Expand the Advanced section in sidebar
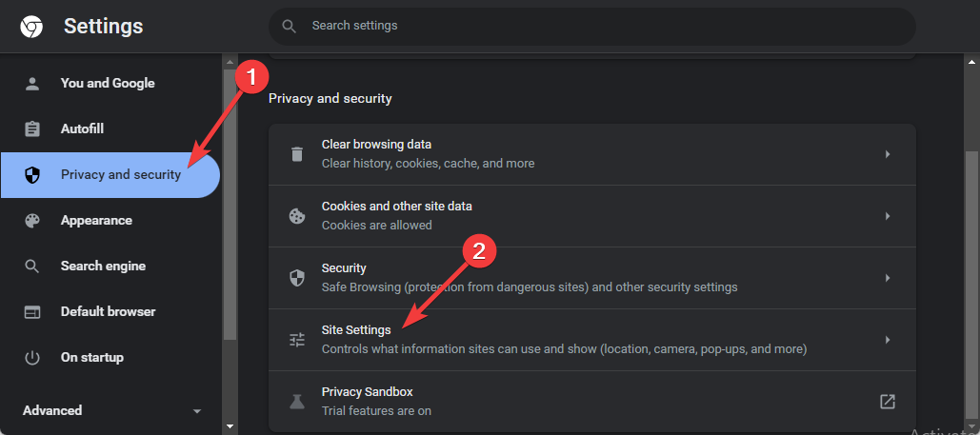980x435 pixels. (112, 410)
